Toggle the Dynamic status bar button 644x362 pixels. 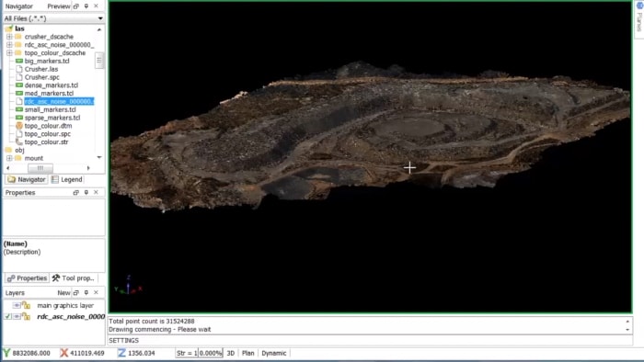click(274, 353)
